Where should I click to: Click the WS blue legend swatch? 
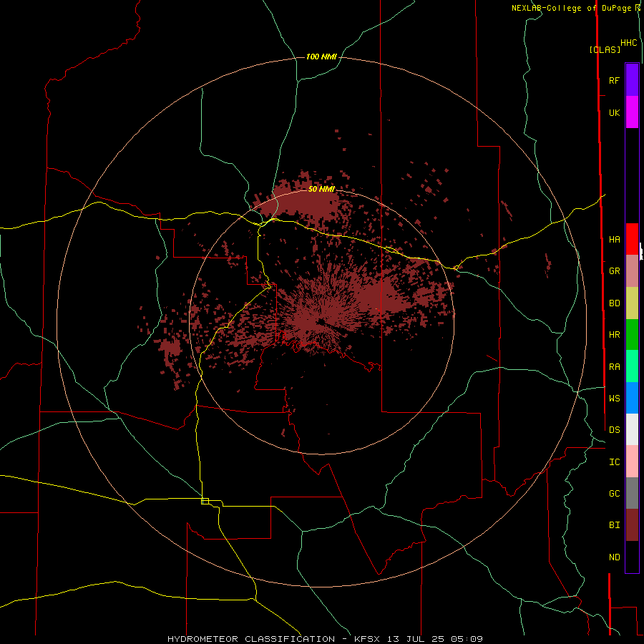pos(632,398)
